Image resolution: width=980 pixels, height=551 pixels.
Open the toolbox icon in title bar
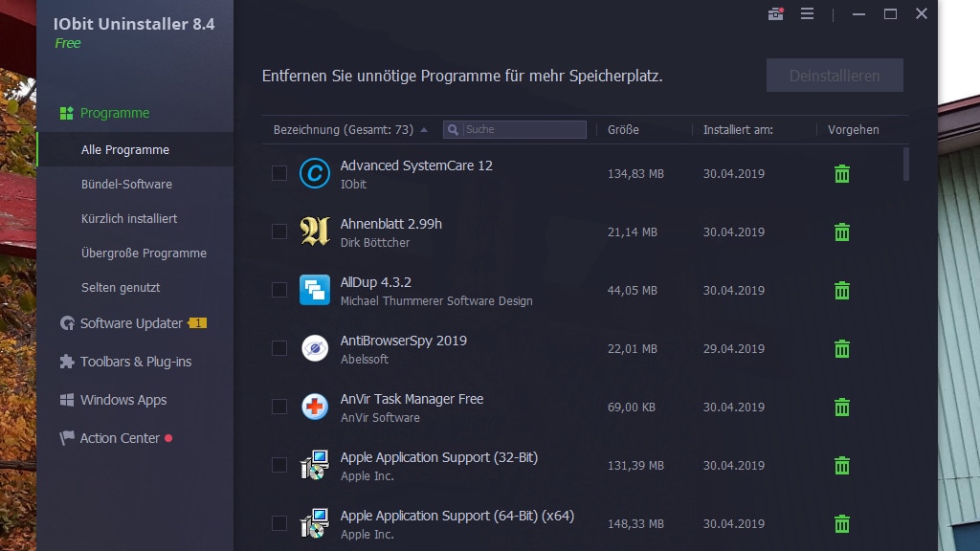775,13
